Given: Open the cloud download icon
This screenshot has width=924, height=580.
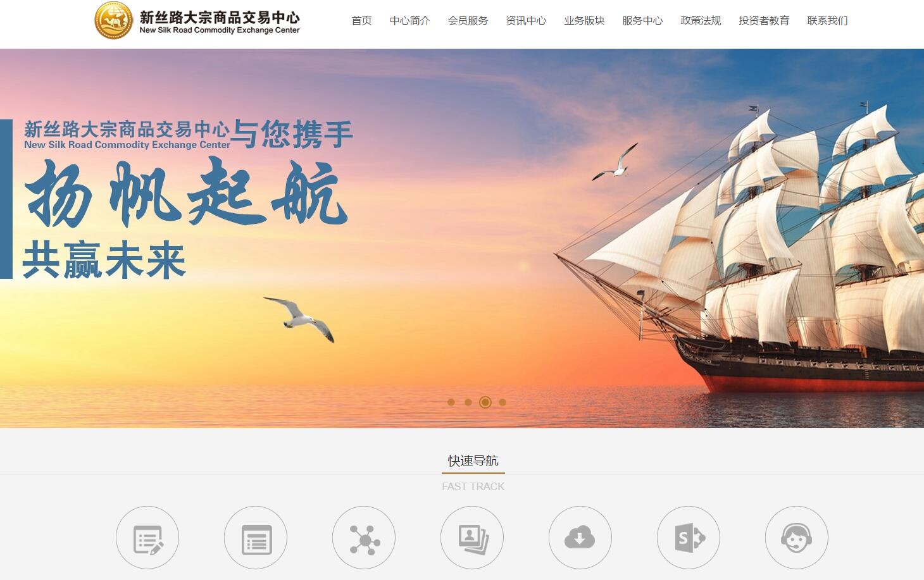Looking at the screenshot, I should (x=580, y=538).
